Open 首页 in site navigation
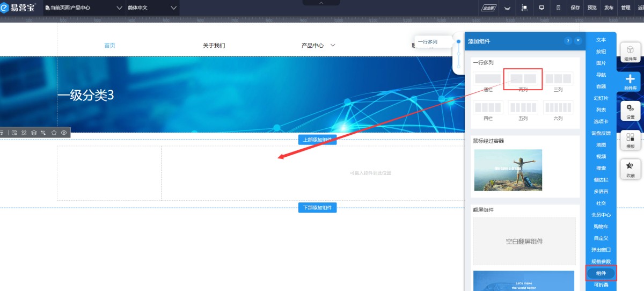 109,46
